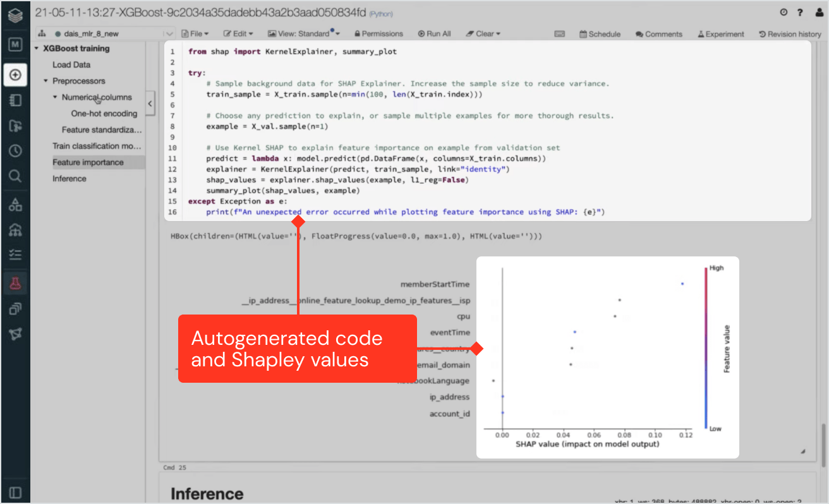Viewport: 829px width, 504px height.
Task: Click the Inference heading in the notebook
Action: (207, 493)
